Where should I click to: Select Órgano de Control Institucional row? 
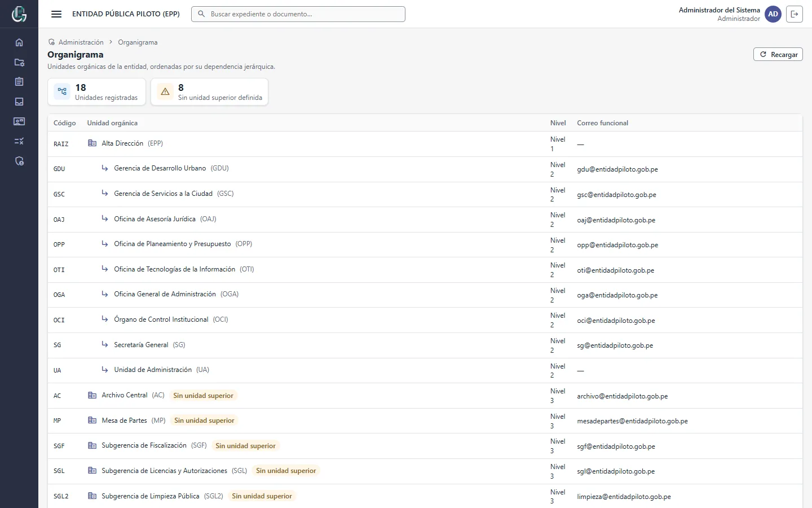tap(425, 320)
